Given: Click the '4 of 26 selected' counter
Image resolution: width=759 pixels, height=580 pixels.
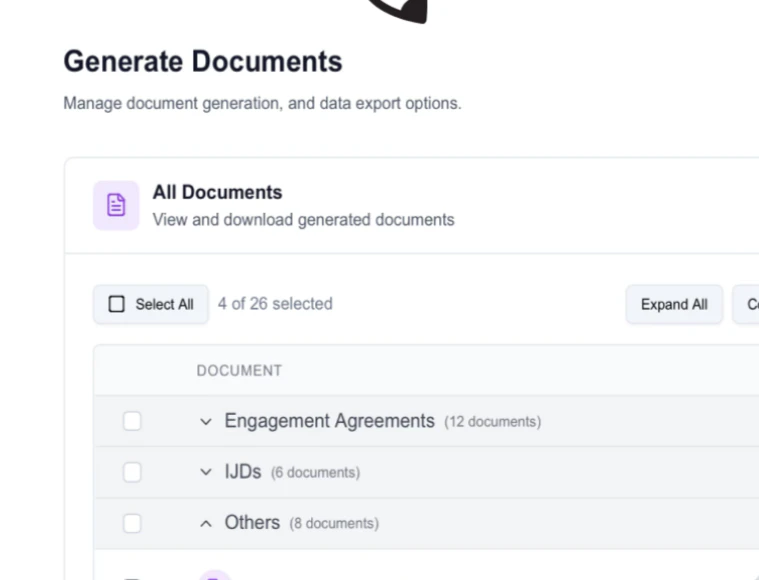Looking at the screenshot, I should coord(275,303).
